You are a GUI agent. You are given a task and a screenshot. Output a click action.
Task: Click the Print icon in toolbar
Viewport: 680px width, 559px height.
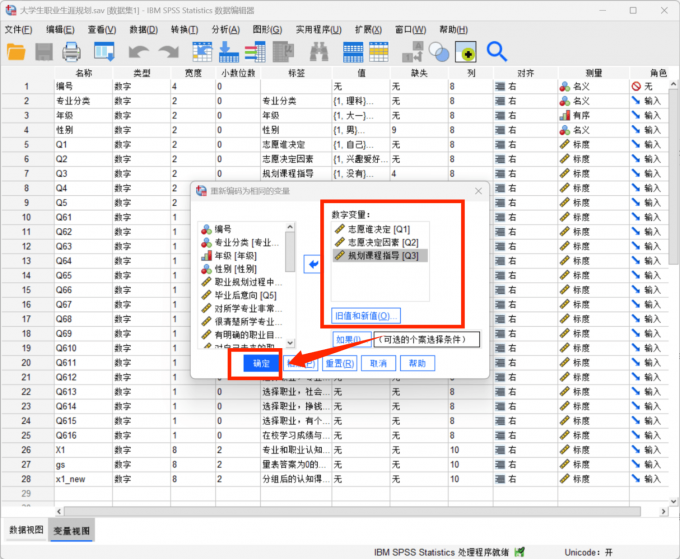[x=72, y=52]
